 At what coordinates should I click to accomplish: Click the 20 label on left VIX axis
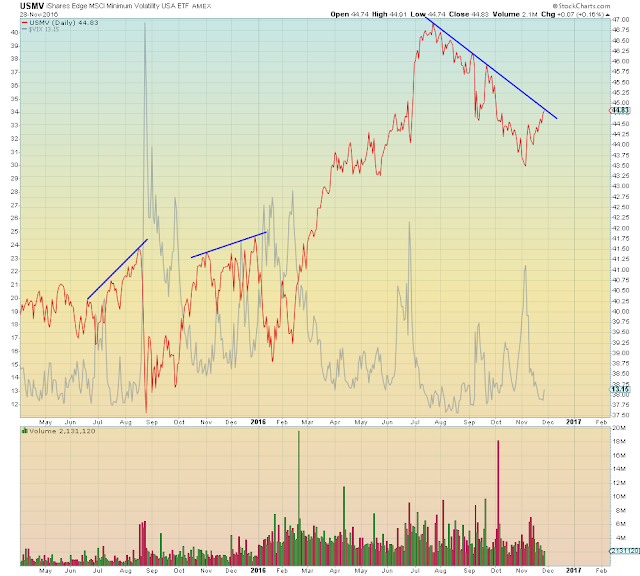click(14, 298)
